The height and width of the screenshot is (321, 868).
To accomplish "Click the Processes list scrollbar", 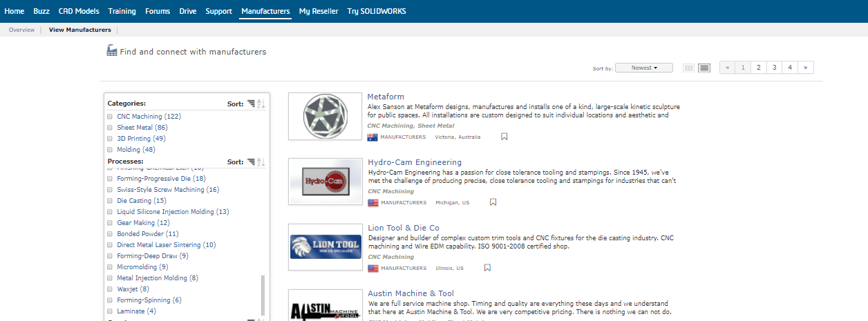I will click(263, 295).
